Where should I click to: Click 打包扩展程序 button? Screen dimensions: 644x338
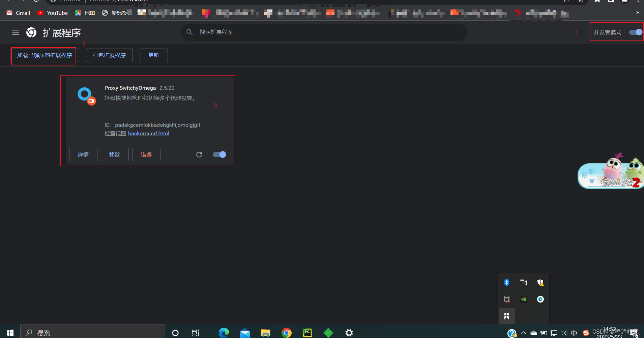tap(109, 55)
